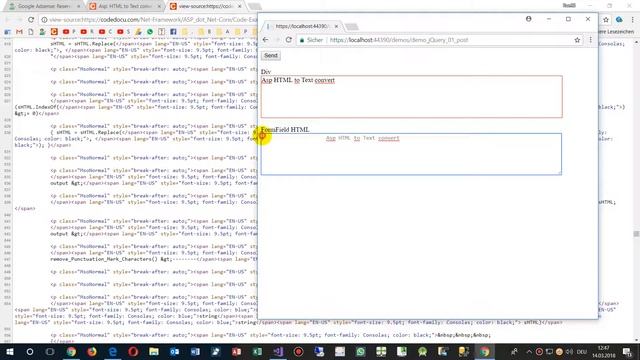Click the DEU keyboard language indicator
This screenshot has height=360, width=640.
(582, 351)
